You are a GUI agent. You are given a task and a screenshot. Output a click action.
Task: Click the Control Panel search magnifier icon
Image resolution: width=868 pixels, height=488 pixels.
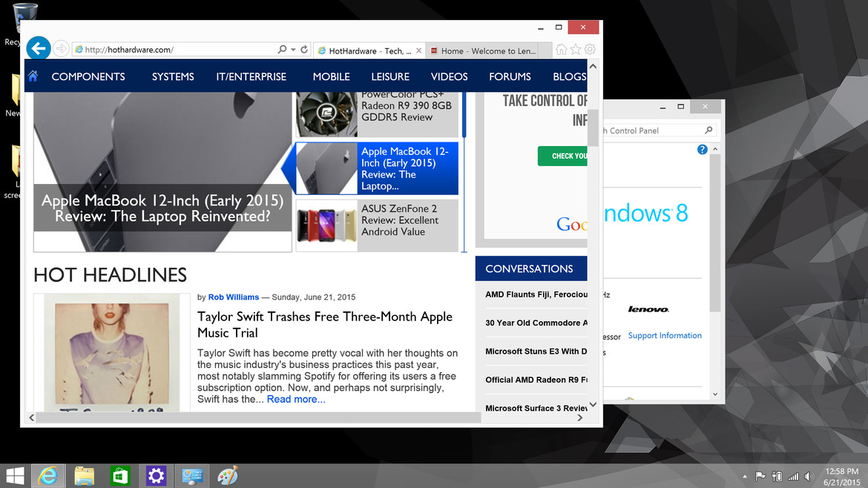click(708, 130)
